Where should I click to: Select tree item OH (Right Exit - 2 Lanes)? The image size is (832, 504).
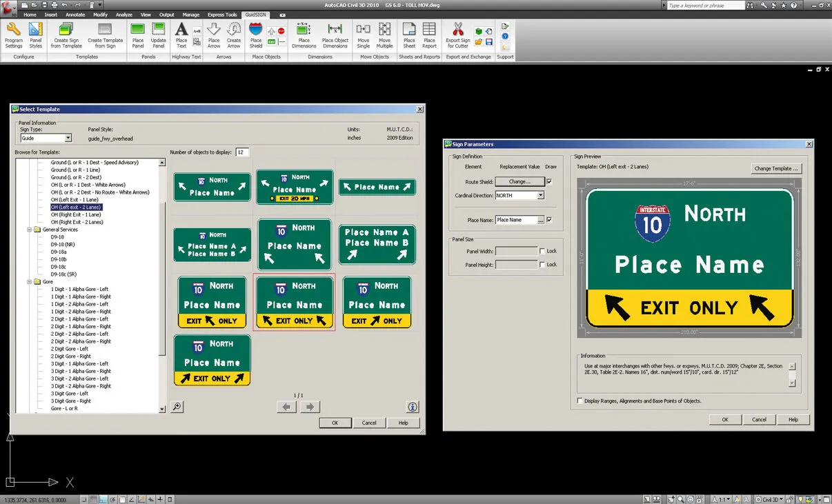77,222
